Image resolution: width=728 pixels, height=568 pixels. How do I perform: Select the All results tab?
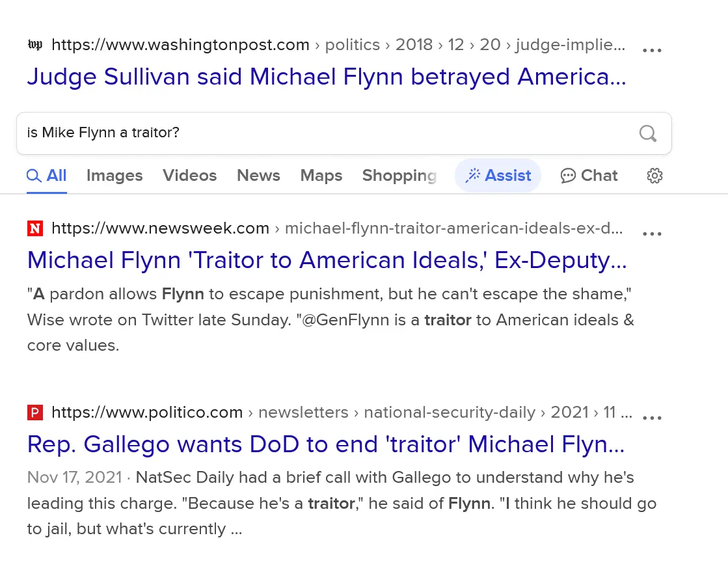click(47, 176)
